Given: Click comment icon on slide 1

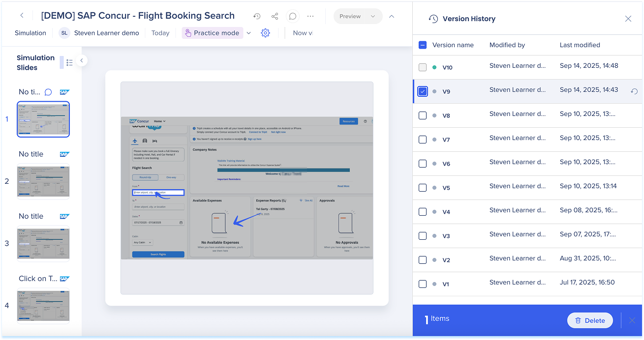Looking at the screenshot, I should (x=48, y=92).
